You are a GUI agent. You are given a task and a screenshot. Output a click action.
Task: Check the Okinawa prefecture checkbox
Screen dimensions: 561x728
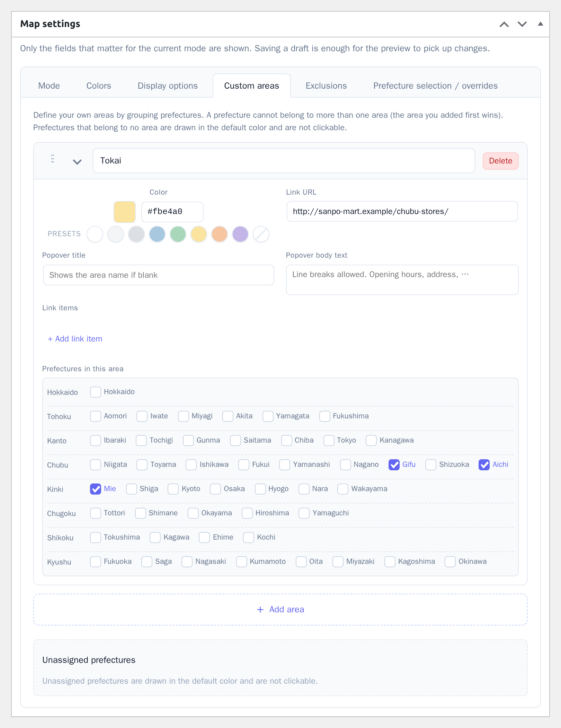[450, 562]
